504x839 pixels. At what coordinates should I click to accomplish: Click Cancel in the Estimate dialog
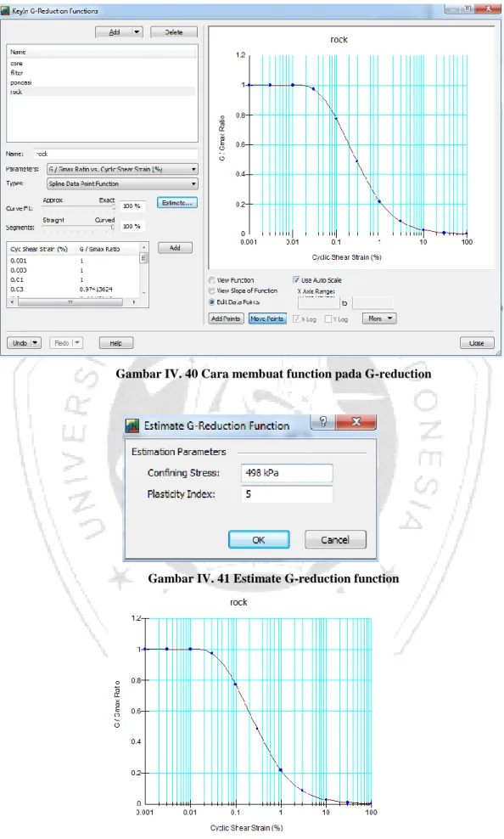[335, 540]
